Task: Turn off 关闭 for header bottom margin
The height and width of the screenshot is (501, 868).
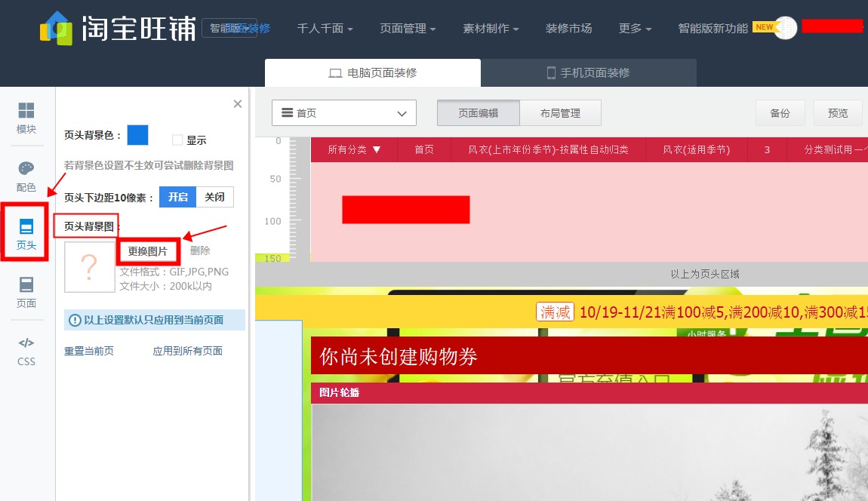Action: (x=214, y=197)
